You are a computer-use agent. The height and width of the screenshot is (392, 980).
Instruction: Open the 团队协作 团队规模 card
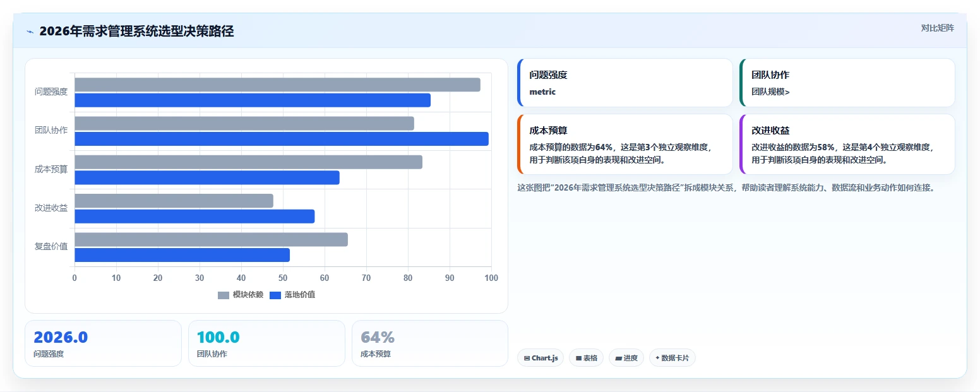847,83
